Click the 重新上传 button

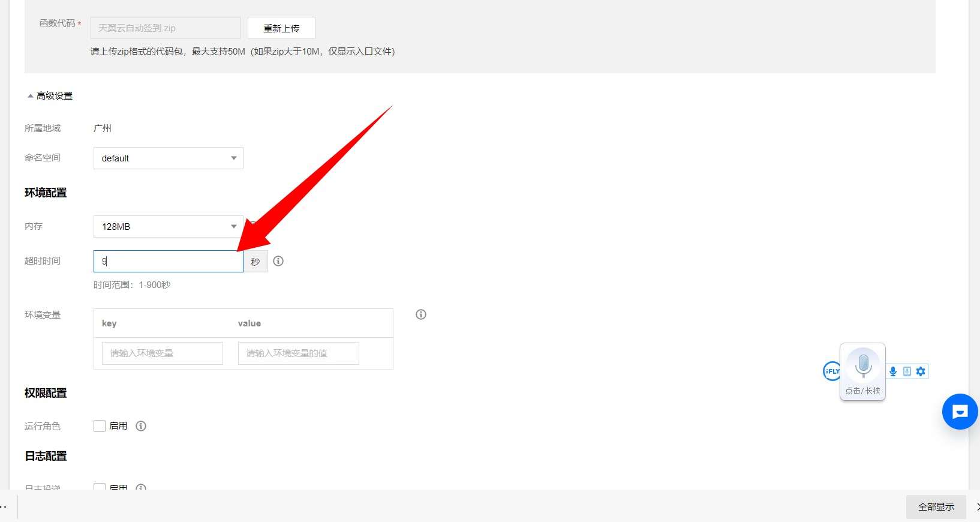[x=281, y=28]
